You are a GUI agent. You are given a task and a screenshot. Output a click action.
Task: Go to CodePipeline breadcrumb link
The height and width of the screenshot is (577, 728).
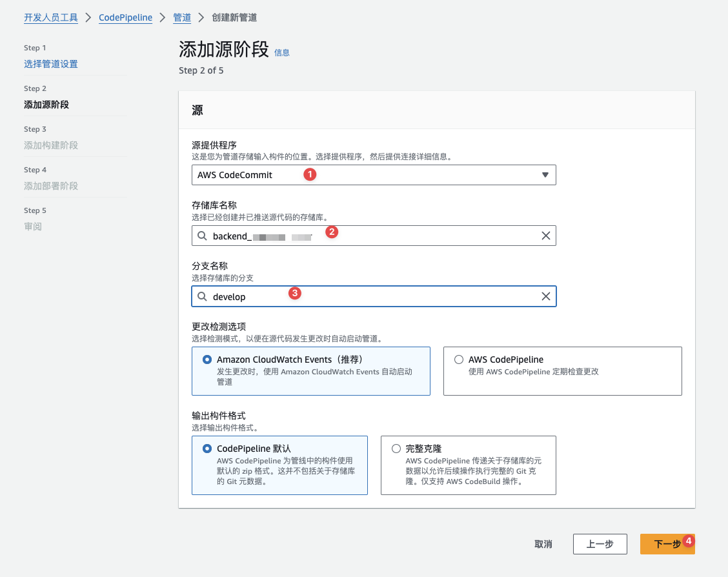pos(125,17)
